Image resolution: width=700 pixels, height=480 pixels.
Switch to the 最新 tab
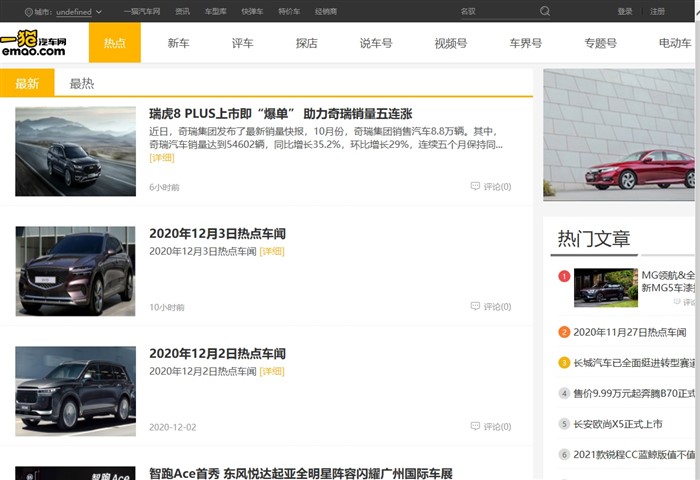27,83
